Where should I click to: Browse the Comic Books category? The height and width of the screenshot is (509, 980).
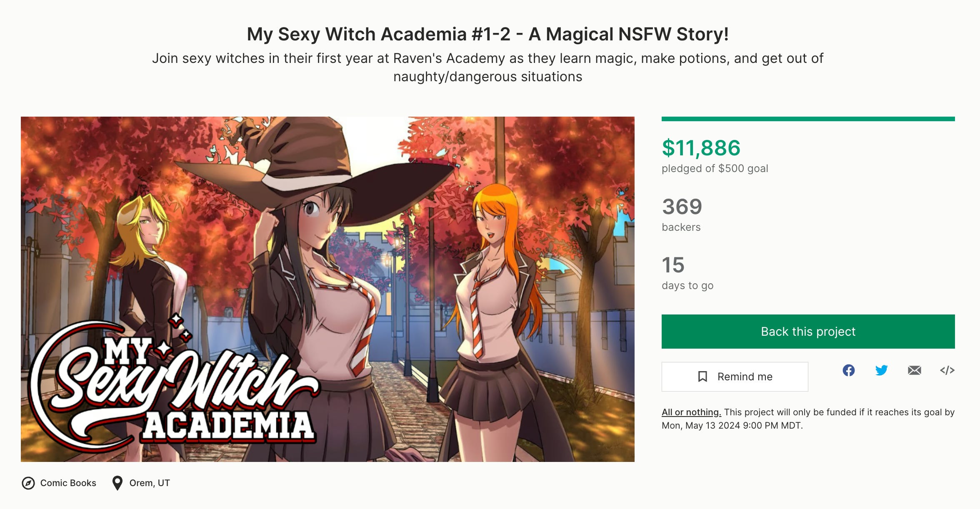tap(68, 483)
